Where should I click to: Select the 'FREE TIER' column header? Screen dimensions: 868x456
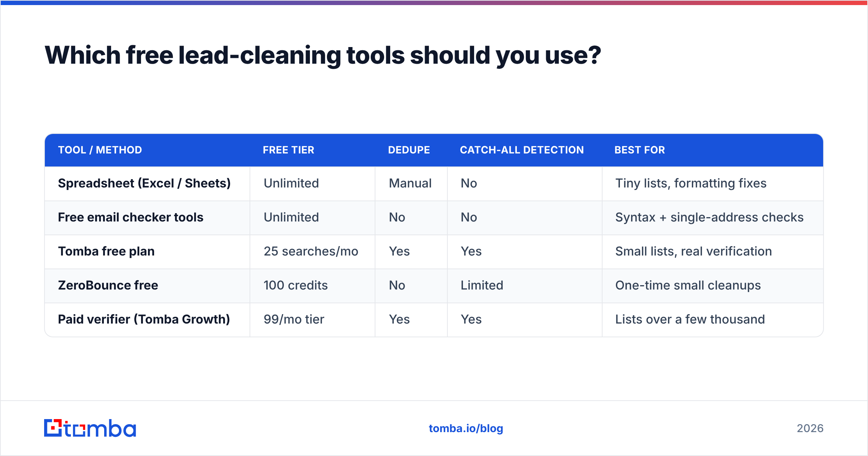coord(289,150)
